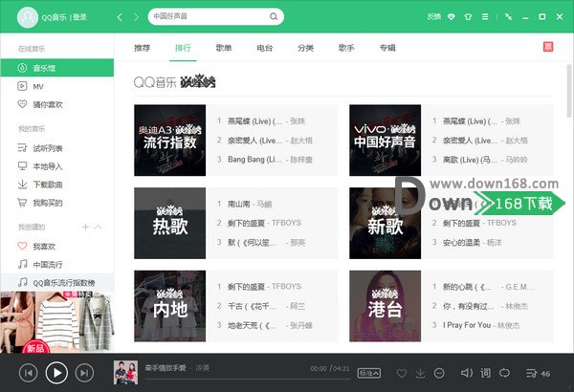The width and height of the screenshot is (574, 392).
Task: Switch to the 歌手 tab
Action: 346,48
